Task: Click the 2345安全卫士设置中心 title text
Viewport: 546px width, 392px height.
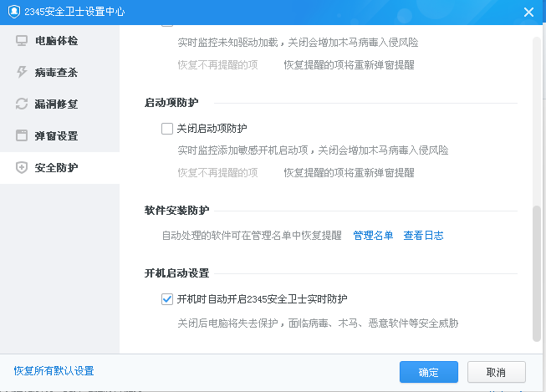Action: coord(74,12)
